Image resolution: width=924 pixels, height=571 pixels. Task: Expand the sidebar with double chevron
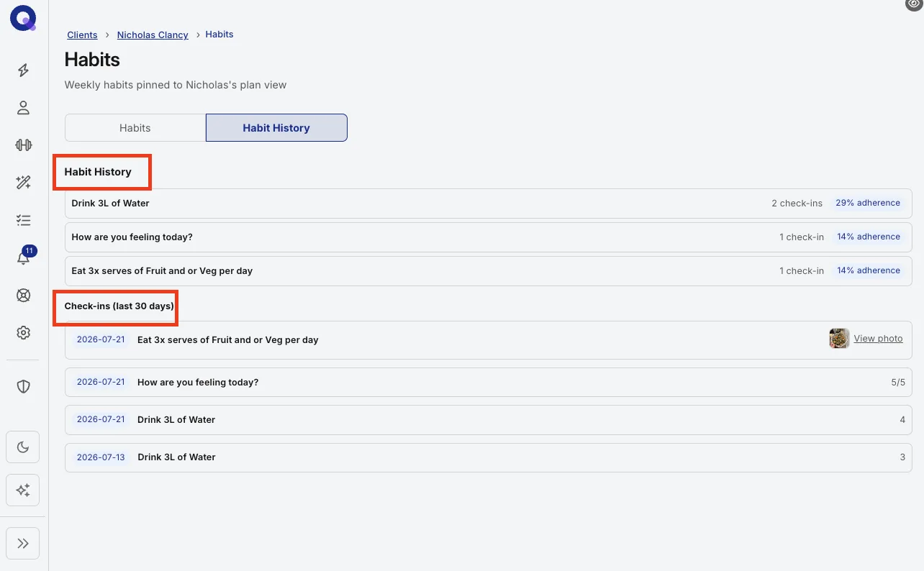click(23, 543)
